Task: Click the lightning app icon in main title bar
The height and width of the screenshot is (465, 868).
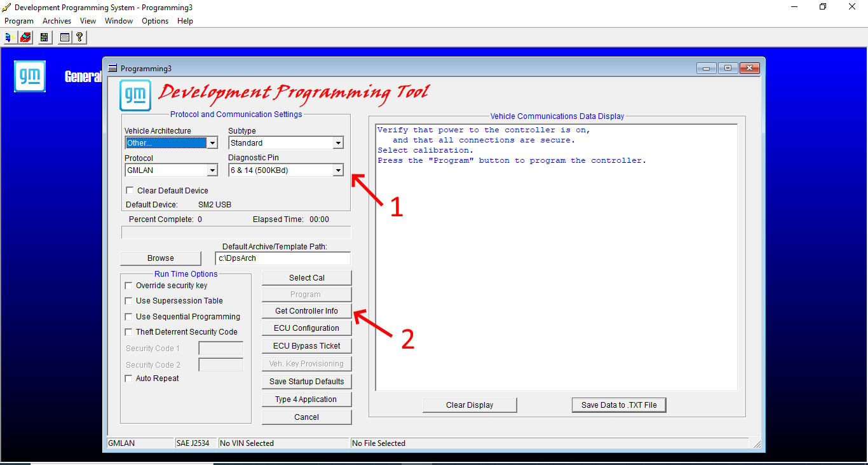Action: pos(6,8)
